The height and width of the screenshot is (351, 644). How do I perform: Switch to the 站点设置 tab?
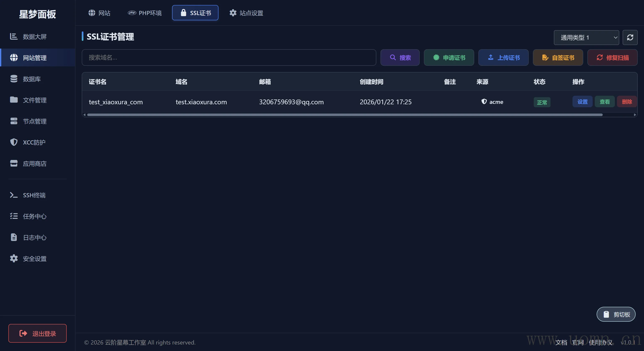[x=246, y=13]
